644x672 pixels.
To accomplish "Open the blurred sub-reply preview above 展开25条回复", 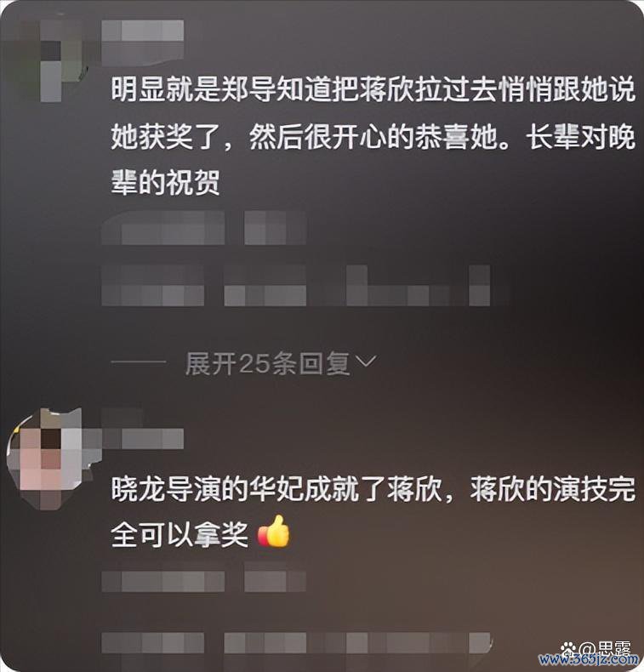I will [x=296, y=285].
